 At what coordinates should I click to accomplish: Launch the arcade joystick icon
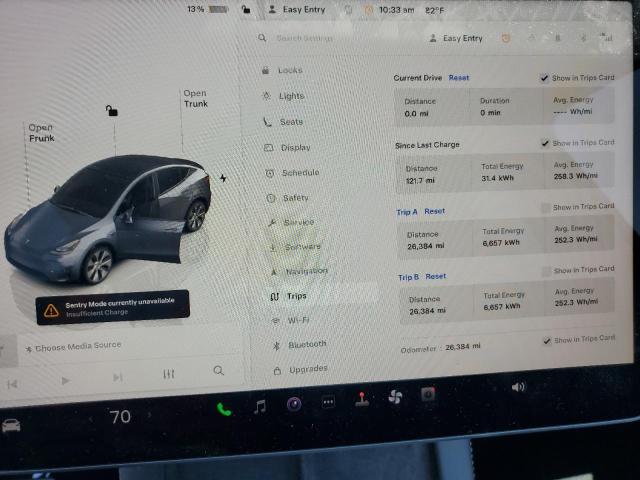click(x=362, y=399)
